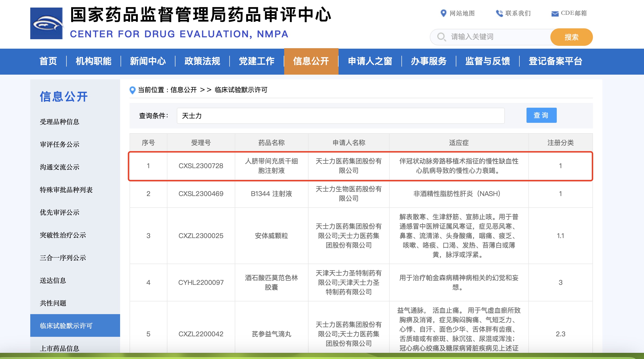Select the 信息公开 navigation tab
Screen dimensions: 644x359
311,61
